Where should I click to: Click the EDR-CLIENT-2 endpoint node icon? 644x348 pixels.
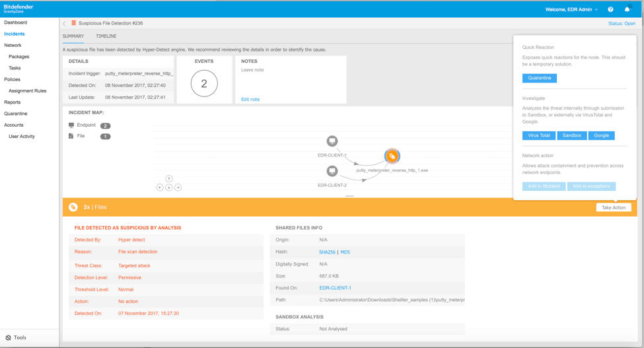point(332,171)
